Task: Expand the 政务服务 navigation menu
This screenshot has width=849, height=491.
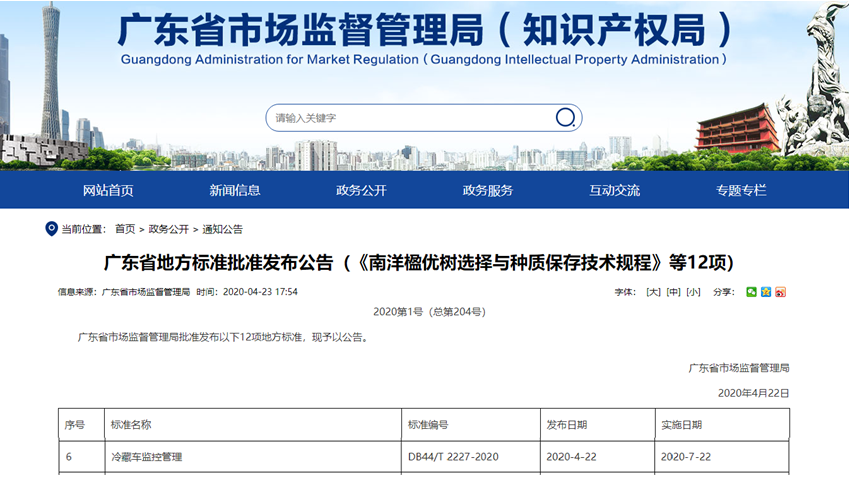Action: coord(488,190)
